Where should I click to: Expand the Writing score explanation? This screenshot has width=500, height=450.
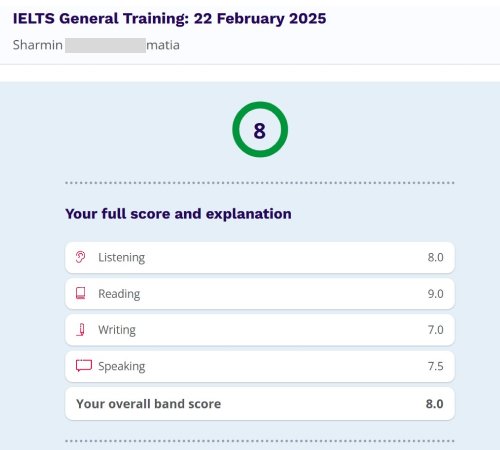coord(260,330)
